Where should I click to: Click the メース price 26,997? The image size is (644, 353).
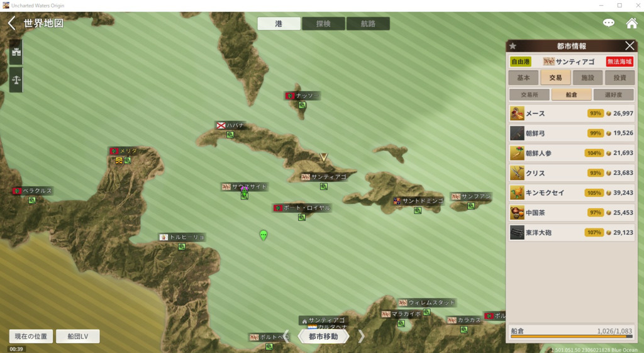click(x=623, y=113)
